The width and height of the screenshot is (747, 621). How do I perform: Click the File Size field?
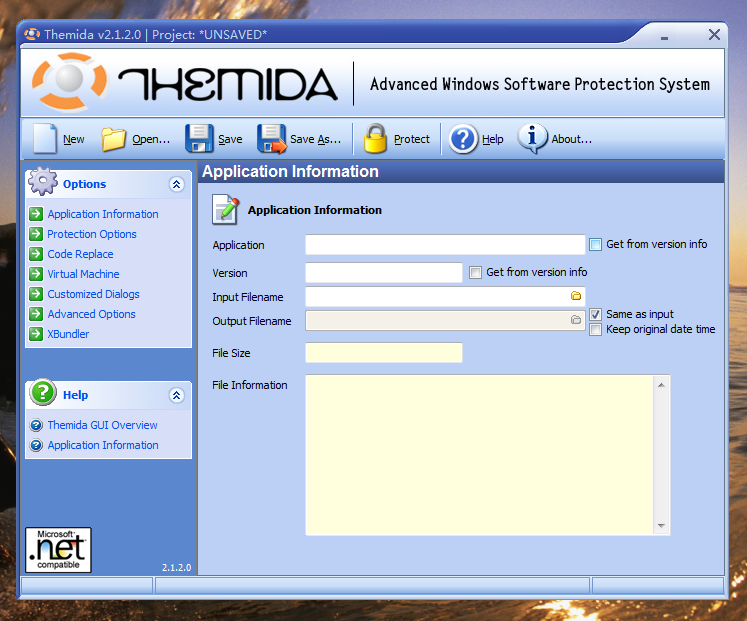click(384, 353)
